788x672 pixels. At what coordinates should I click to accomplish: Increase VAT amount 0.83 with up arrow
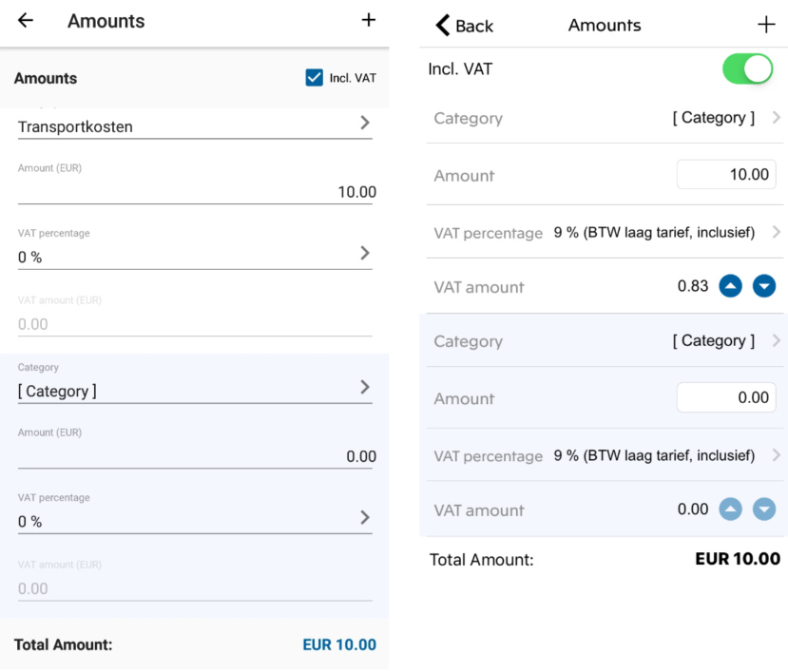coord(730,286)
